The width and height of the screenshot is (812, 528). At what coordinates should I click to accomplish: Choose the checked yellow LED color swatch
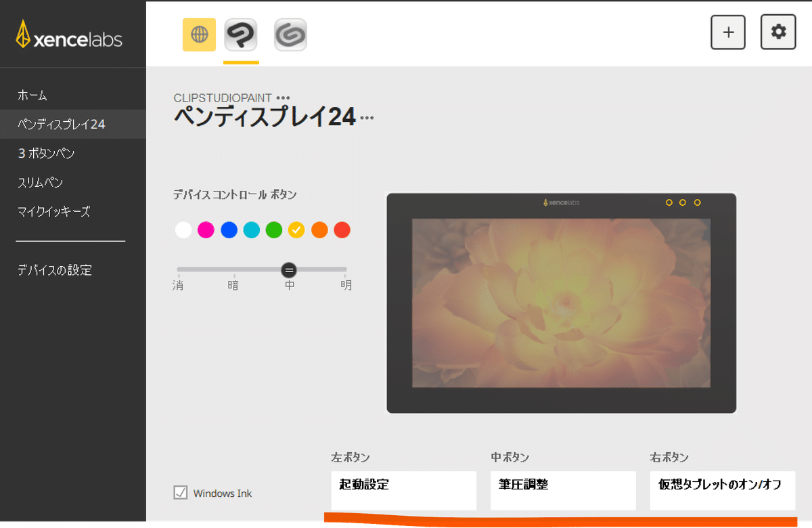[296, 230]
